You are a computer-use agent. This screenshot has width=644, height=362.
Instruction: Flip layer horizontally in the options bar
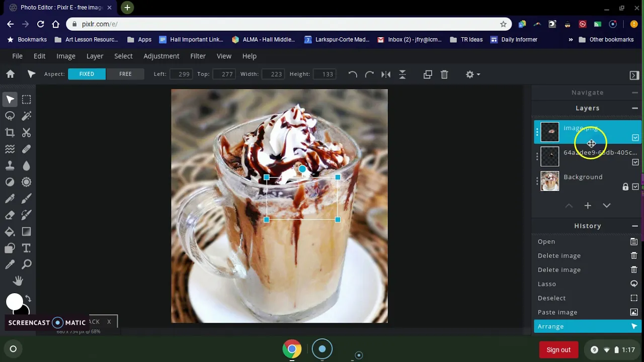pyautogui.click(x=386, y=74)
